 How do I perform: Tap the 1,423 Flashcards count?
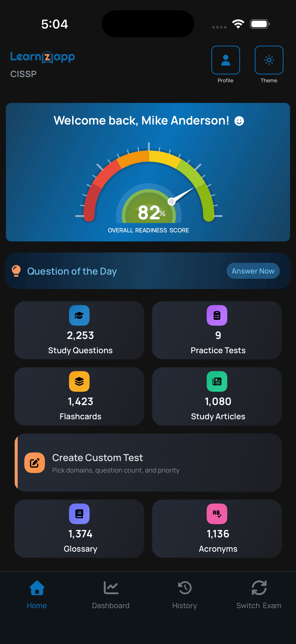81,401
